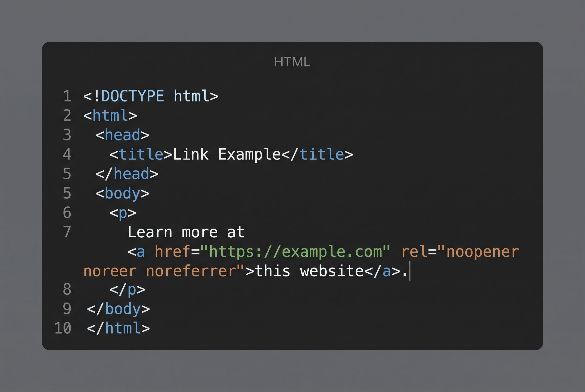Click the 'noreer' word in rel value

click(x=110, y=271)
